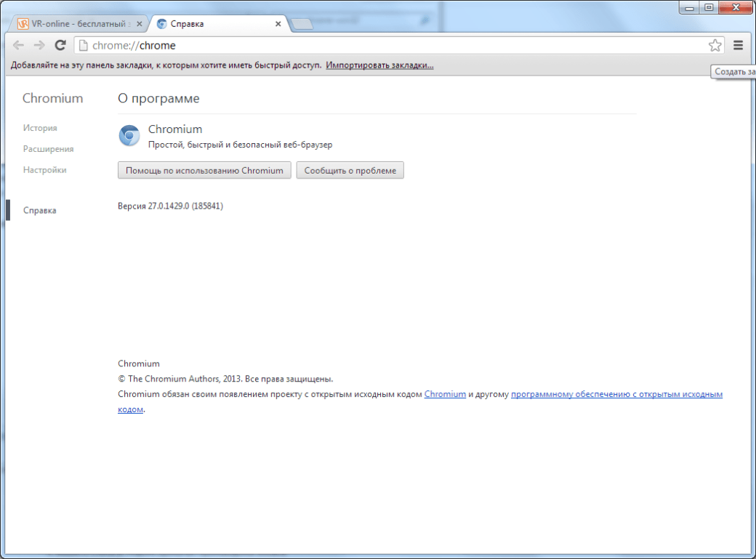Open Расширения in the sidebar
This screenshot has width=756, height=559.
pyautogui.click(x=48, y=149)
